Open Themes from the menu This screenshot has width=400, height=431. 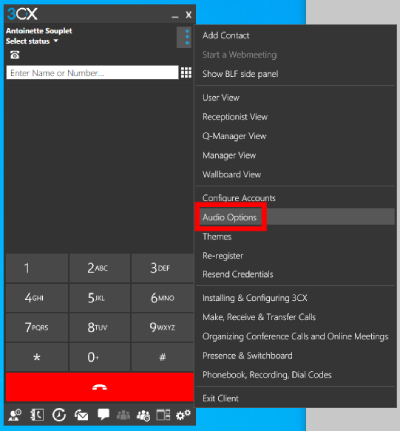point(295,237)
